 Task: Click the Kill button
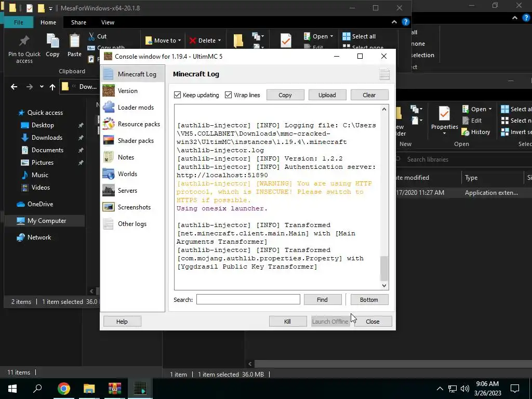(288, 321)
